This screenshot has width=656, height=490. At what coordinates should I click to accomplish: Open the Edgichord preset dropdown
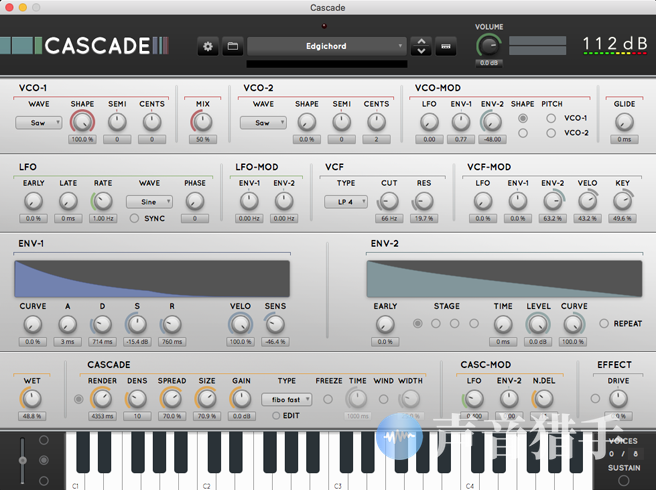click(x=326, y=46)
